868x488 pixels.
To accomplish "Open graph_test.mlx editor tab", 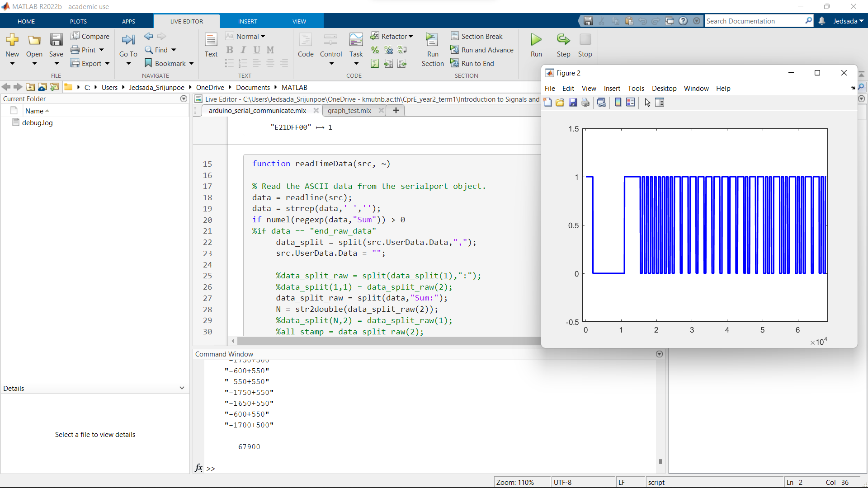I will 349,111.
